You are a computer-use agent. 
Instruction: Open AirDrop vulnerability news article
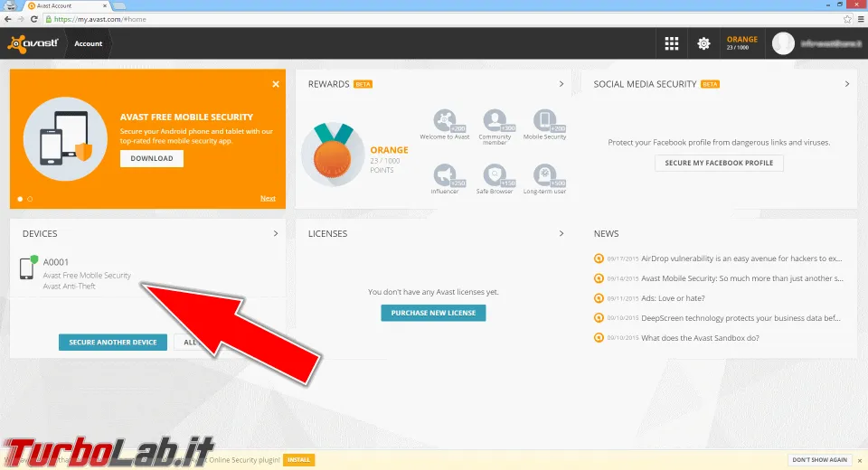[741, 258]
